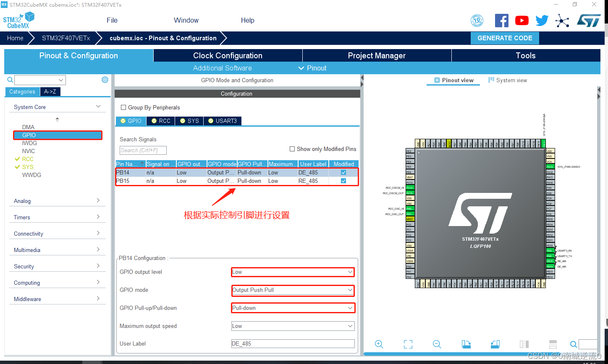Expand the Pinout dropdown menu
The image size is (608, 364).
312,68
